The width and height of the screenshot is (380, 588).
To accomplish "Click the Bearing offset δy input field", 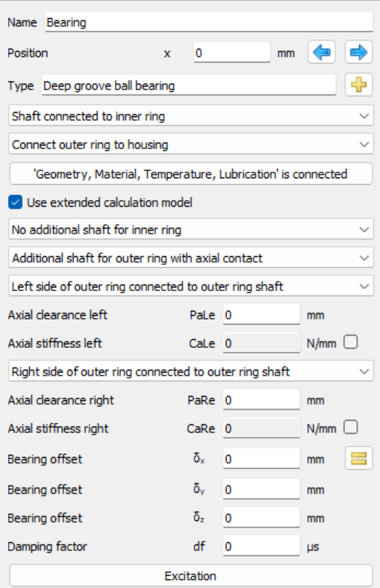I will coord(261,489).
